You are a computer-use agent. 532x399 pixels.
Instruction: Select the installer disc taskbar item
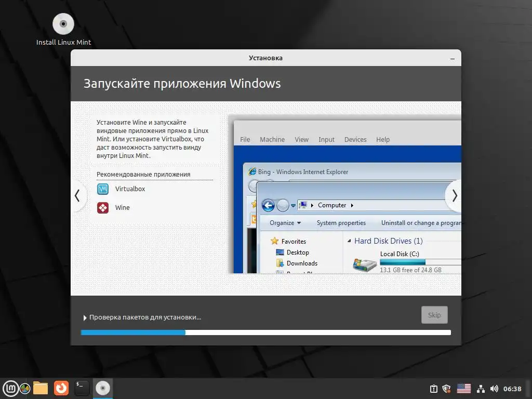pyautogui.click(x=102, y=388)
